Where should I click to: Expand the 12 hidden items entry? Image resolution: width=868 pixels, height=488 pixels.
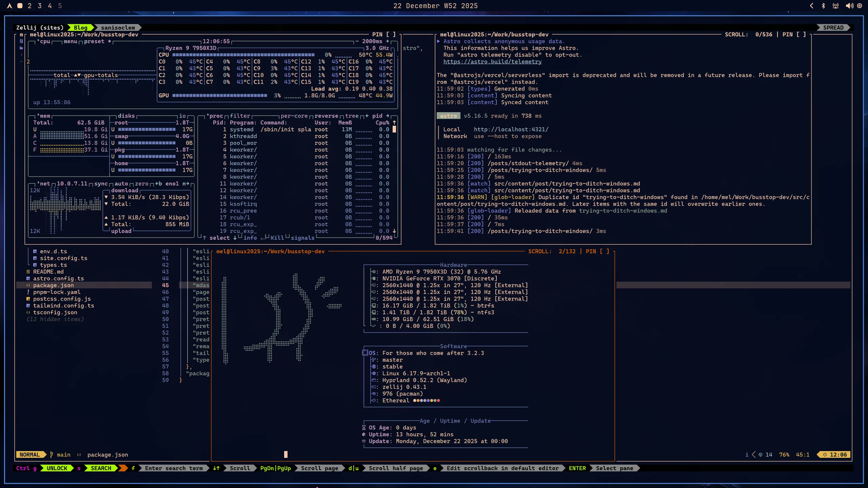click(x=56, y=319)
